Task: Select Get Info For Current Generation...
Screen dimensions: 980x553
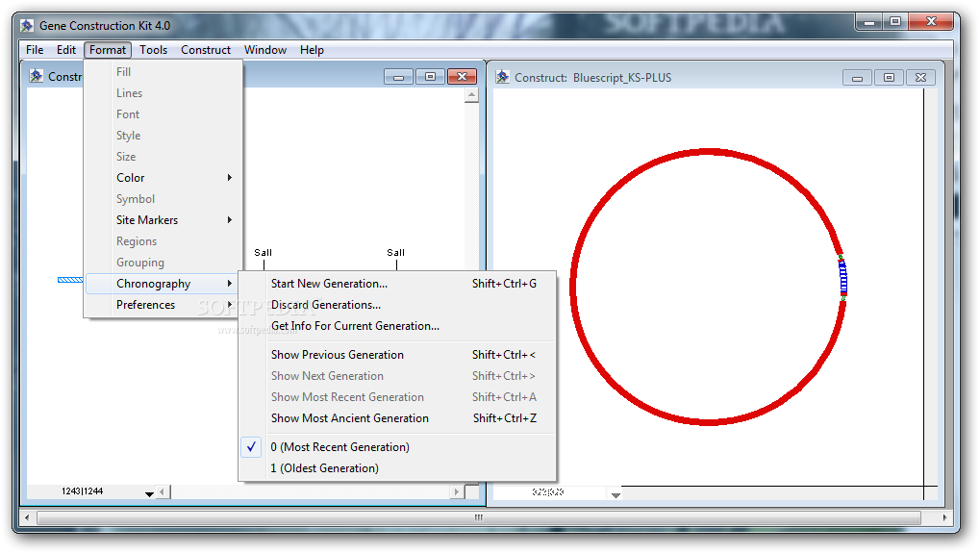Action: click(x=397, y=326)
